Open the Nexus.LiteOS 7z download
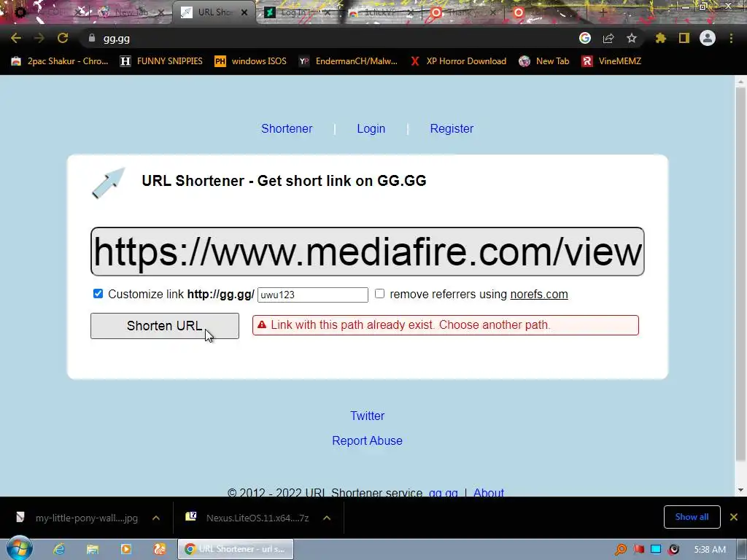This screenshot has width=747, height=560. (x=249, y=518)
